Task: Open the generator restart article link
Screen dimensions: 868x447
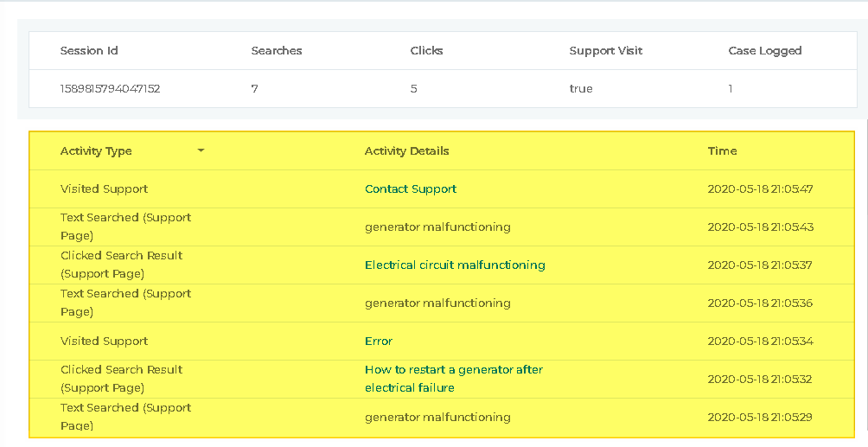Action: 454,379
